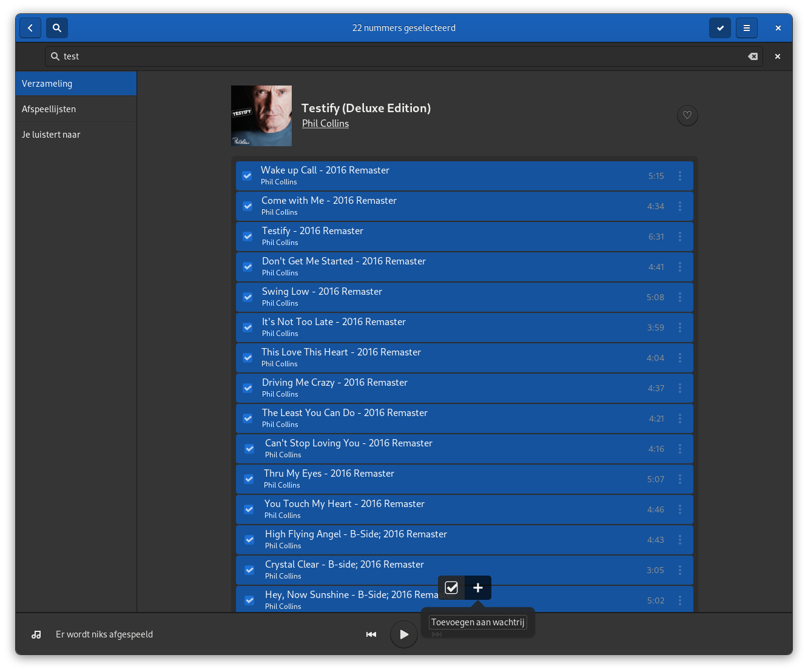Click 'Crystal Clear - B-side; 2016 Remaster' title
Screen dimensions: 808x672
345,565
